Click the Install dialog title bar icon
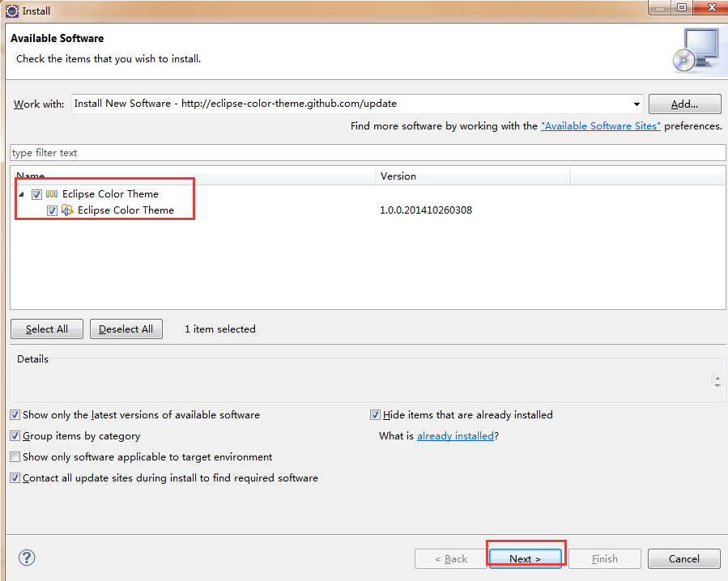 click(x=12, y=11)
